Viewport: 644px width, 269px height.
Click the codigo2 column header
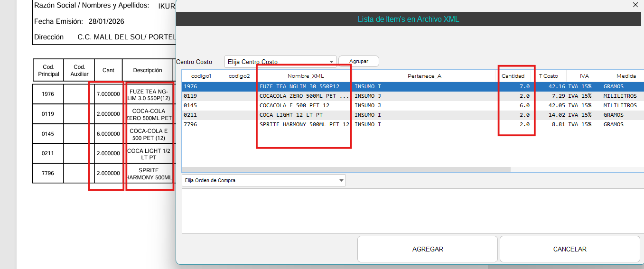[239, 76]
